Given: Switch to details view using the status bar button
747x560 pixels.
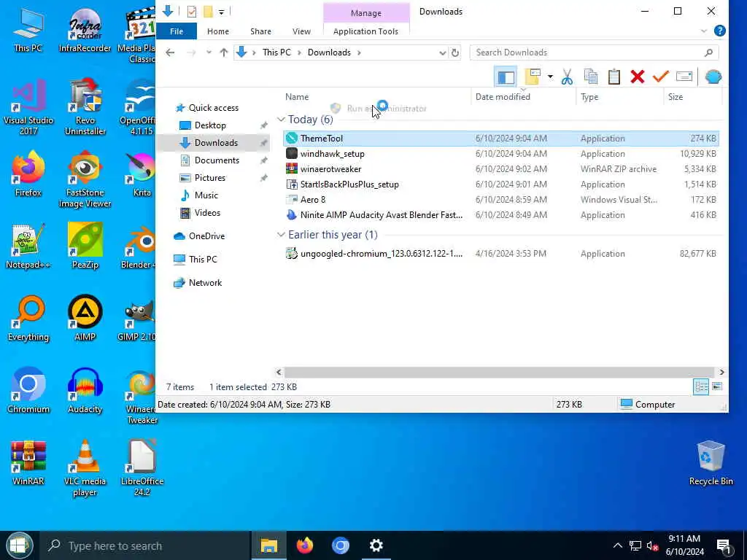Looking at the screenshot, I should point(701,386).
